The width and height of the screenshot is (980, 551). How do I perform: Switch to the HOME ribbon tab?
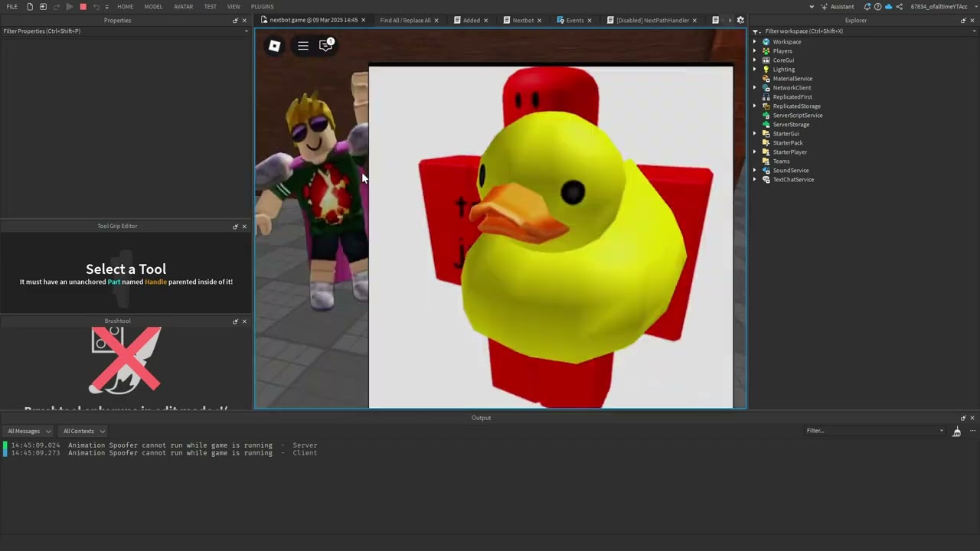[125, 7]
